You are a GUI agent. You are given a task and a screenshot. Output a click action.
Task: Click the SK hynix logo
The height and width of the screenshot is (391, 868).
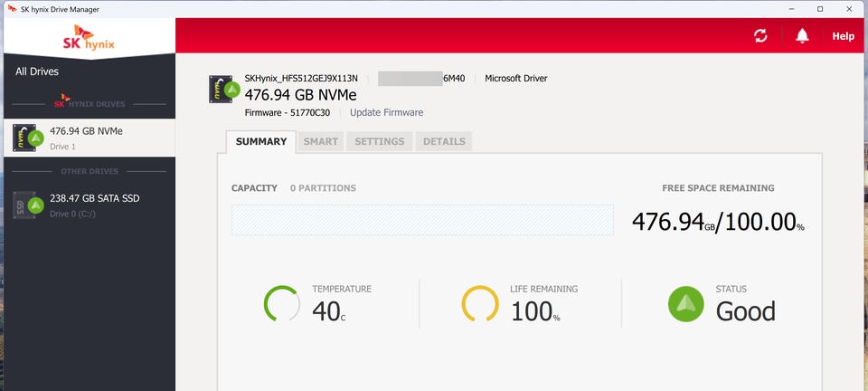(x=89, y=38)
